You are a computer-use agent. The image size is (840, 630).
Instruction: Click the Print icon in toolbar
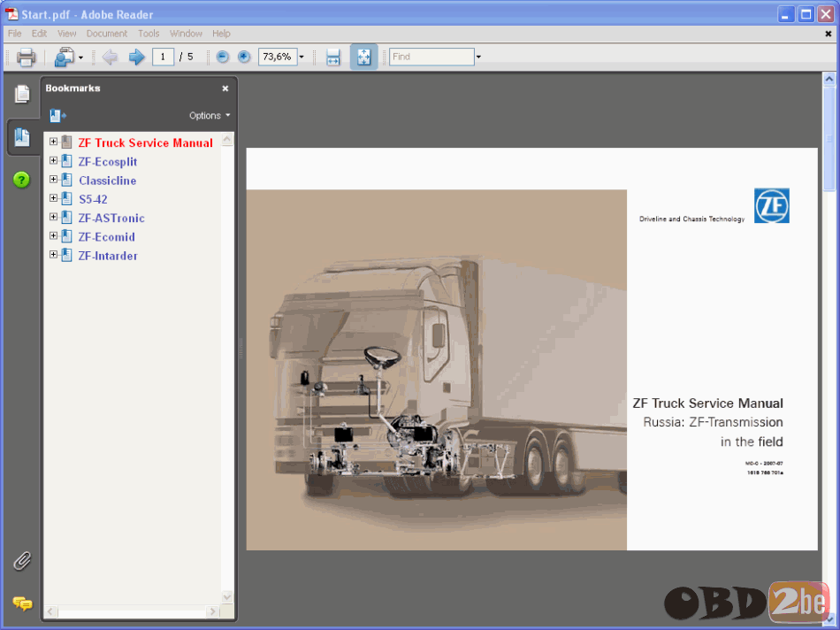point(26,57)
